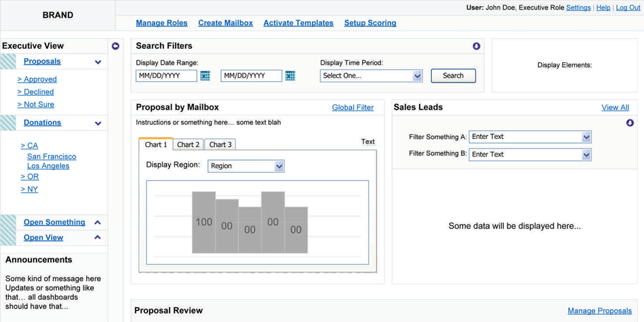The height and width of the screenshot is (322, 644).
Task: Click the Global Filter link
Action: 353,108
